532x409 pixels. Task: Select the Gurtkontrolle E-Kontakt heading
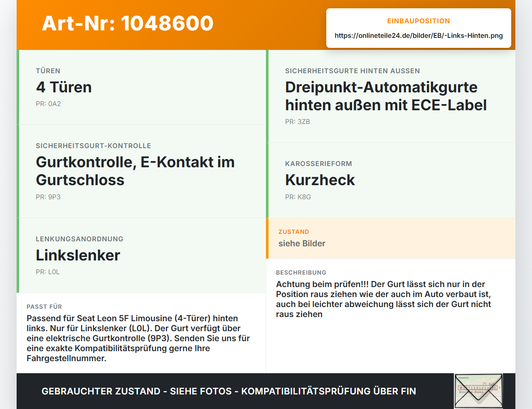(x=135, y=171)
